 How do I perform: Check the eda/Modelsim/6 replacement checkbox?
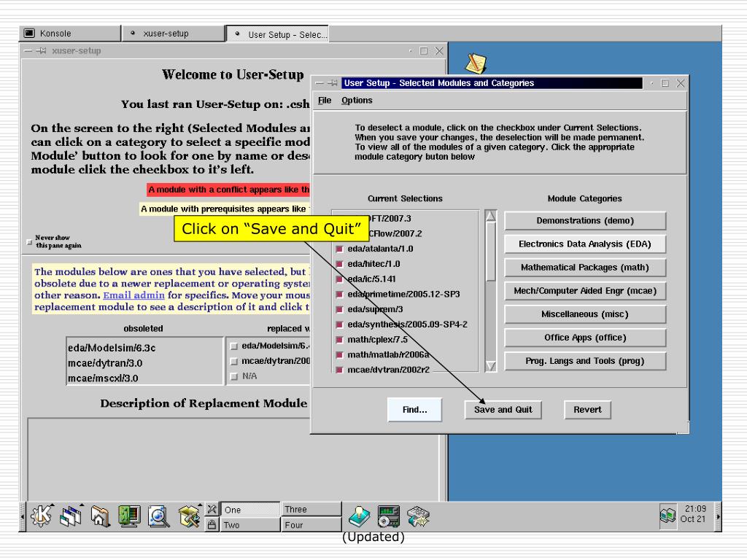coord(233,346)
